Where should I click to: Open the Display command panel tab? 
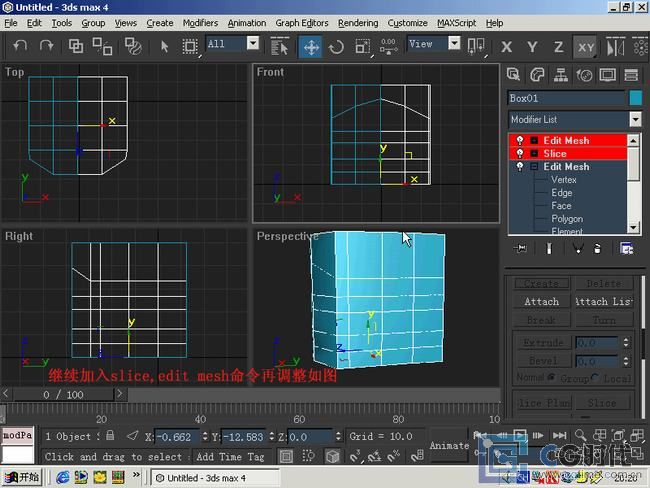(608, 75)
